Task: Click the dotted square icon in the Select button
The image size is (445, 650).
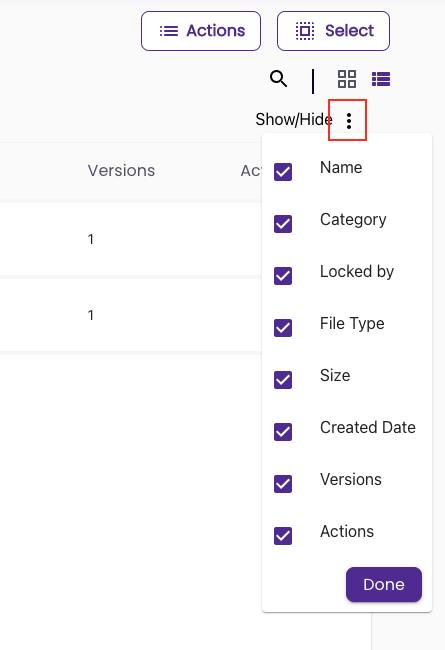Action: (x=305, y=31)
